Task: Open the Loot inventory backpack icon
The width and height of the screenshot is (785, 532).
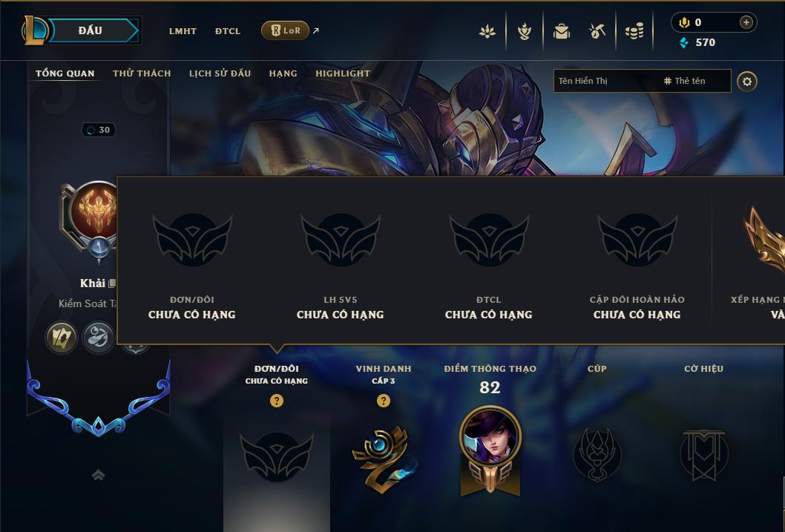Action: click(561, 32)
